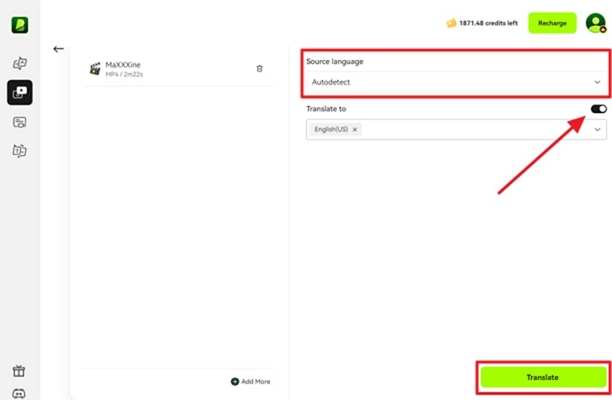The height and width of the screenshot is (400, 612).
Task: Open the Discord community icon
Action: (19, 392)
